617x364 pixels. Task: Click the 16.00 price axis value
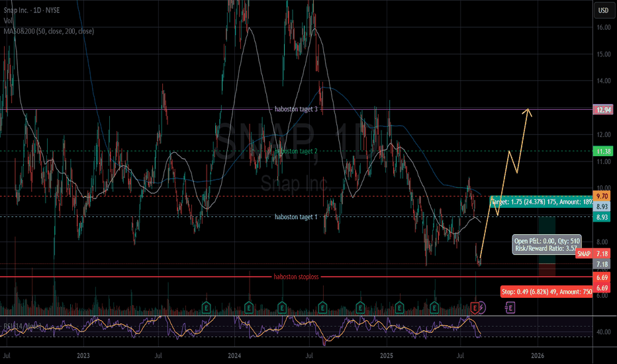click(x=603, y=28)
